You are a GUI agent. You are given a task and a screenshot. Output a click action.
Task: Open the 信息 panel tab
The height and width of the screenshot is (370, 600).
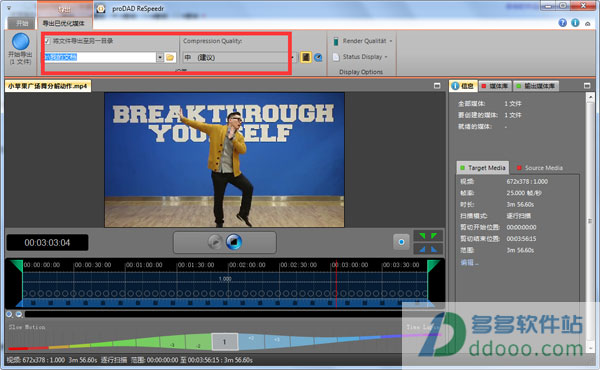tap(462, 86)
